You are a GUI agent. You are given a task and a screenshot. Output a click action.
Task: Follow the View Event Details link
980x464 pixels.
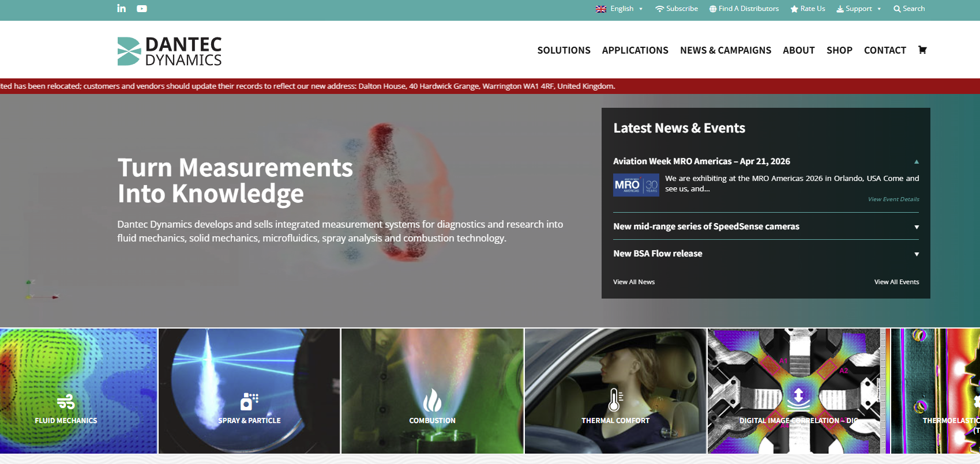click(x=893, y=199)
